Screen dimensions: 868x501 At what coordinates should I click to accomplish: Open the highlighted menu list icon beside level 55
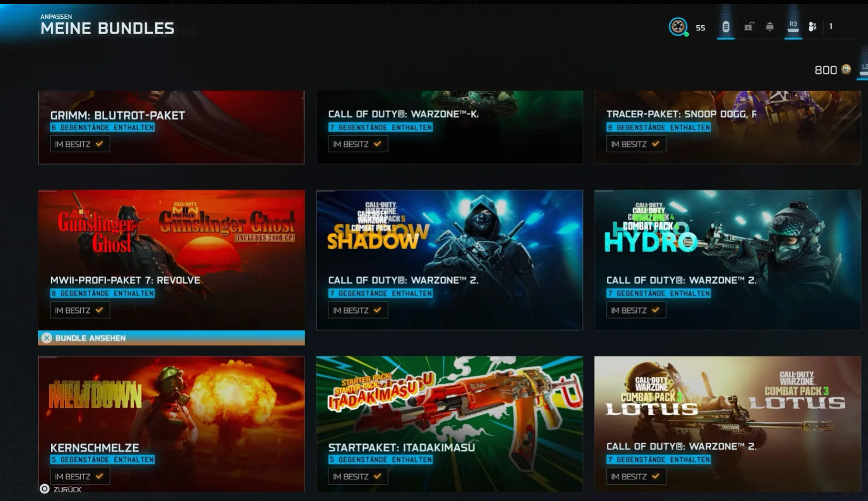726,26
